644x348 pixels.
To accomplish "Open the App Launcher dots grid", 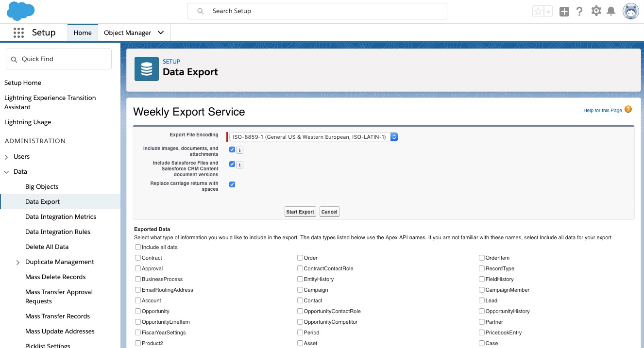I will pyautogui.click(x=18, y=33).
